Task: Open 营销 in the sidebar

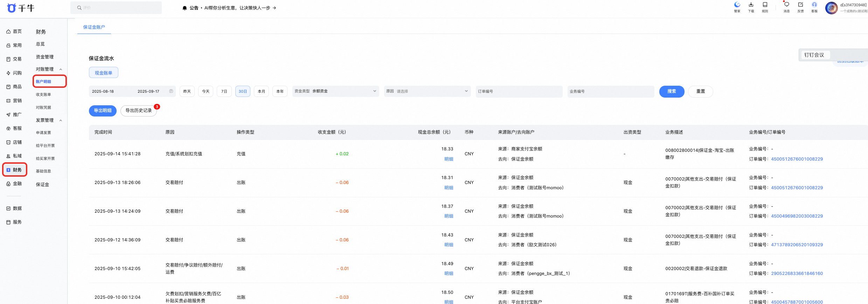Action: click(14, 101)
